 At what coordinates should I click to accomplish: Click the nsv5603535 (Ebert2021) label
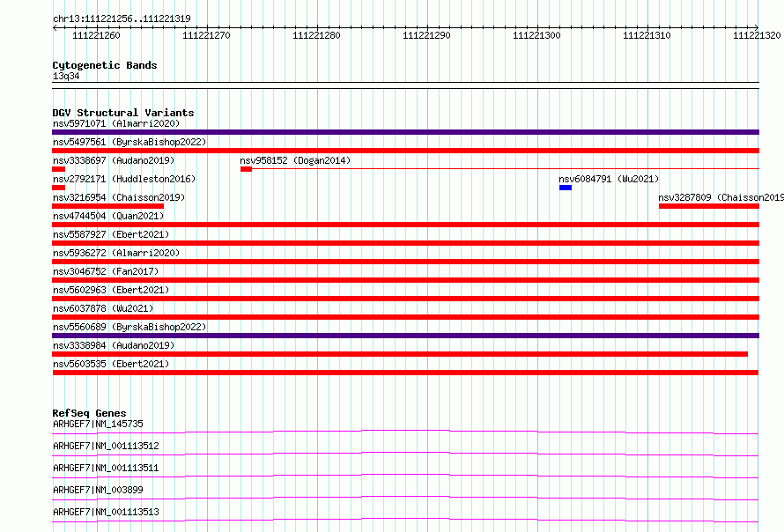pos(111,364)
